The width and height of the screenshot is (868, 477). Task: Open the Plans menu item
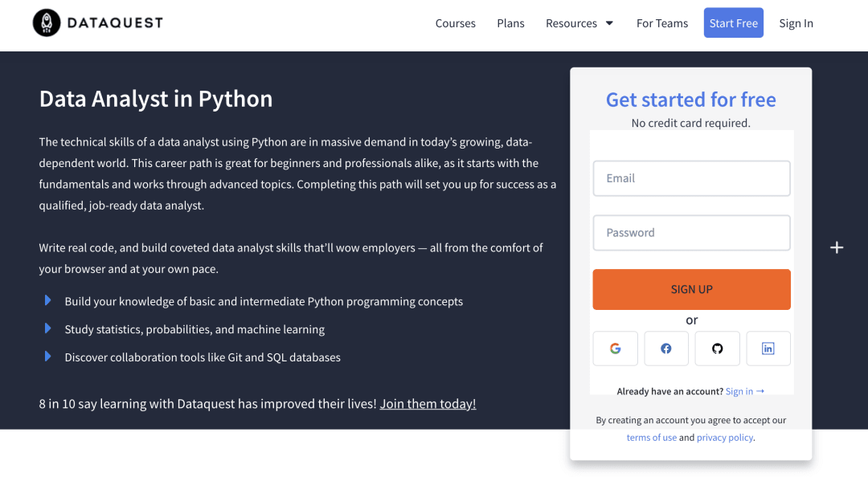click(510, 23)
